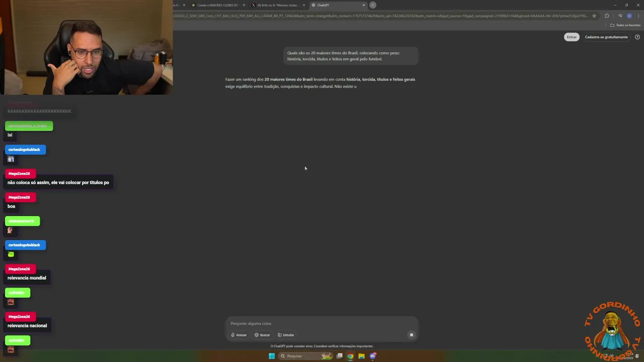Close the X 'Maiores clubes' tab
644x362 pixels.
point(304,5)
